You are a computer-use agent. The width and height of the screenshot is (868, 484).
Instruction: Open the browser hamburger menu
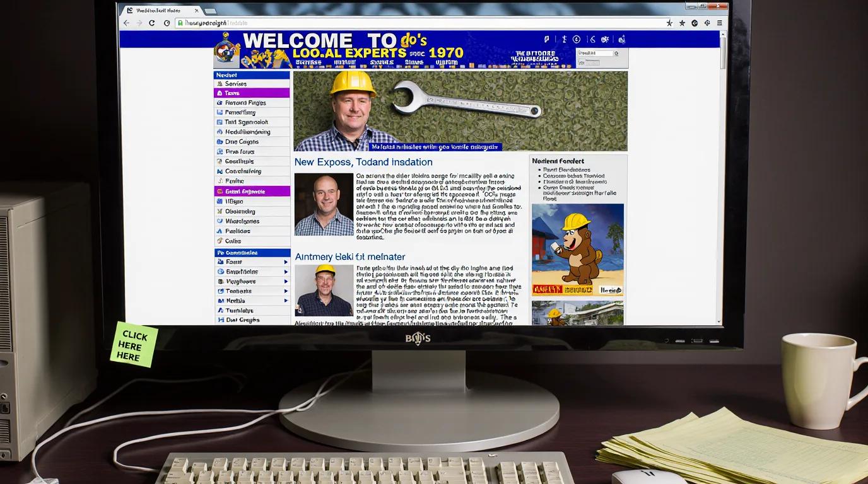click(719, 23)
